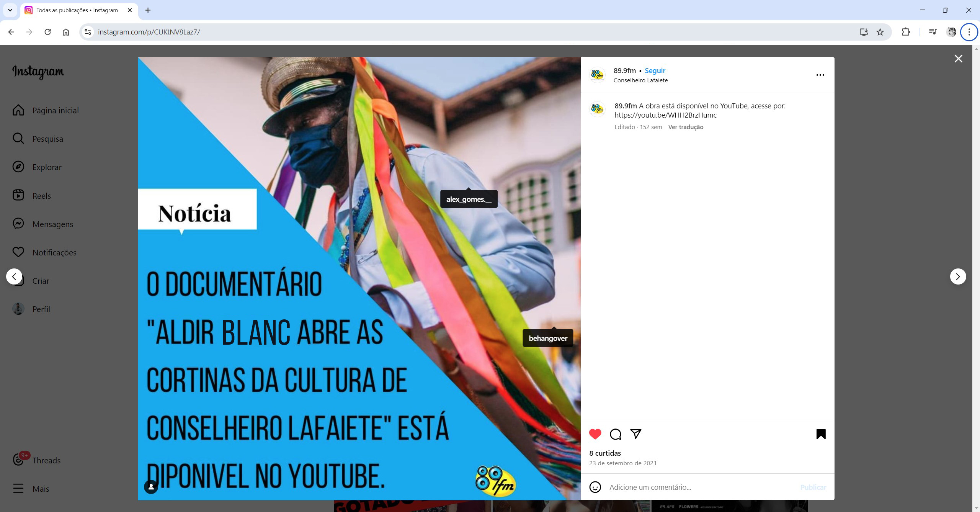The height and width of the screenshot is (512, 980).
Task: Open the Pesquisa search icon
Action: click(x=18, y=139)
